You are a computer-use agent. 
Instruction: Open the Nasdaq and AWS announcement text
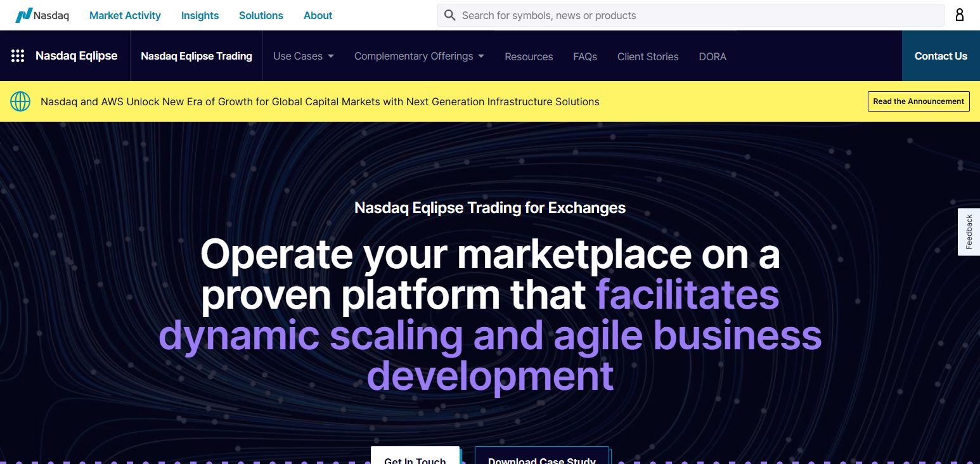click(x=320, y=101)
